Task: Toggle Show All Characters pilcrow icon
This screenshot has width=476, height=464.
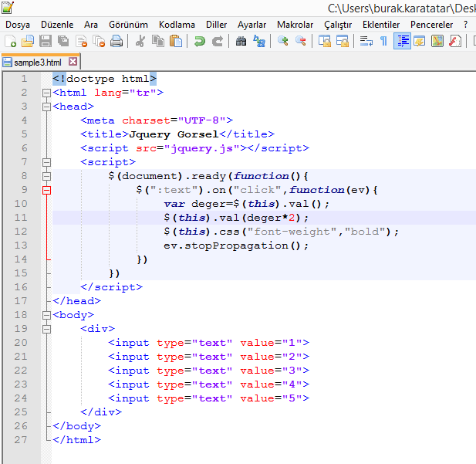Action: [383, 41]
